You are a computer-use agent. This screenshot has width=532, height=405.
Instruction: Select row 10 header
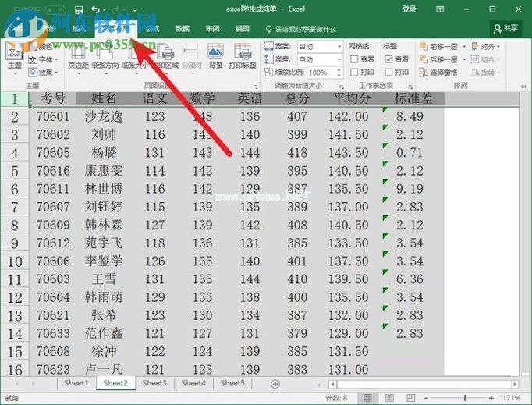[x=15, y=261]
